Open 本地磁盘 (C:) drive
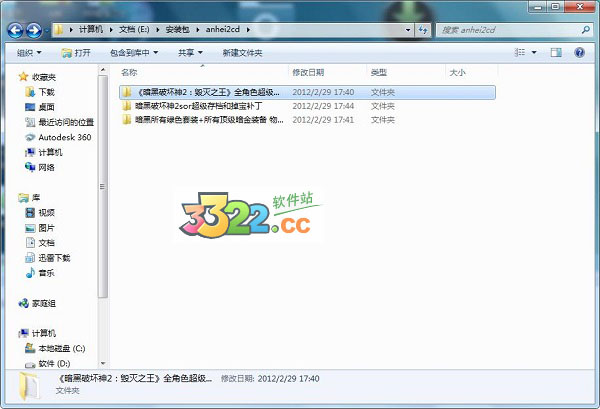 pyautogui.click(x=55, y=349)
